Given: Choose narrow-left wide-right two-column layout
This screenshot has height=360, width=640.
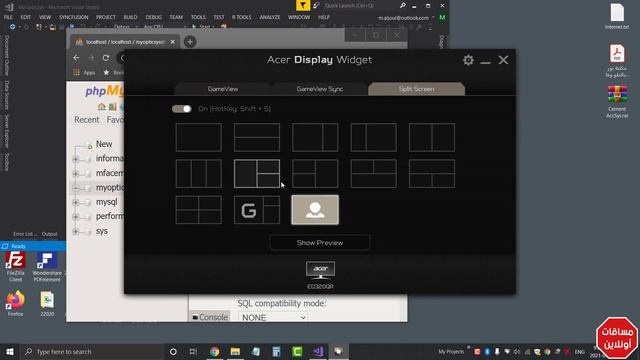Looking at the screenshot, I should click(373, 138).
